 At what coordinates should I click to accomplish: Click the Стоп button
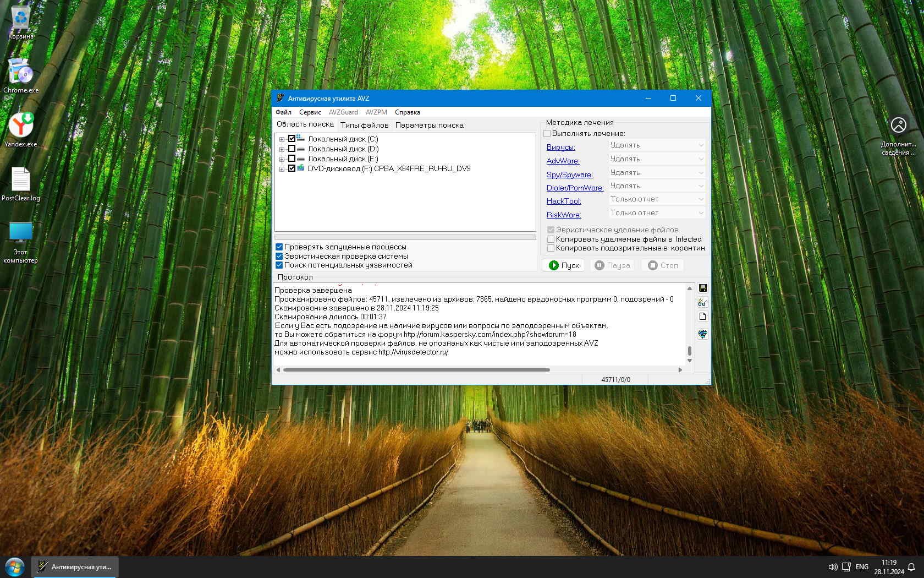point(662,265)
